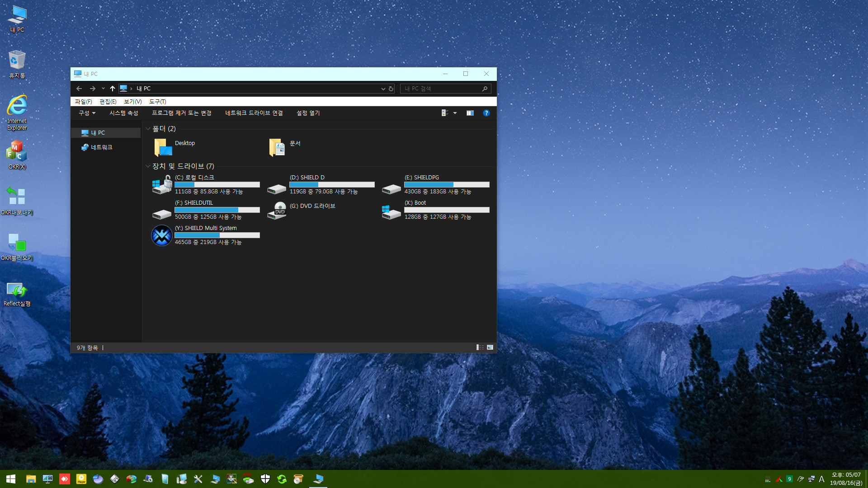This screenshot has height=488, width=868.
Task: Open the Windows Start menu
Action: (x=11, y=479)
